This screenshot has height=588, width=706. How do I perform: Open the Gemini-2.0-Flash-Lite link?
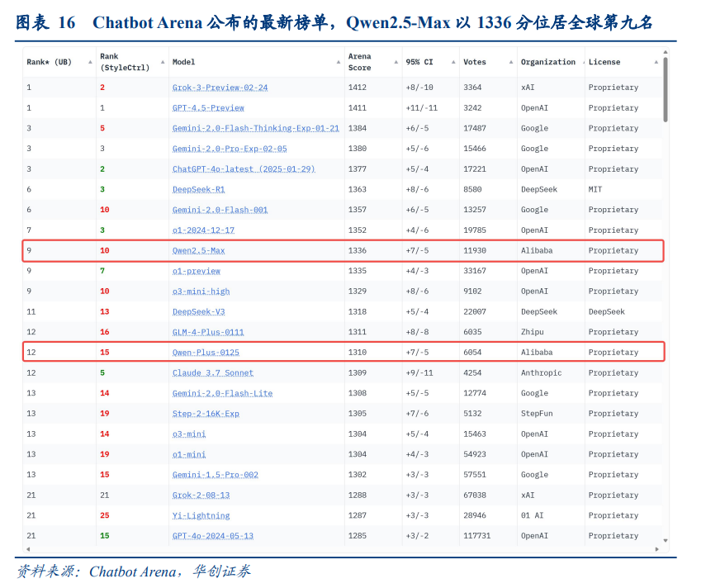(x=222, y=393)
